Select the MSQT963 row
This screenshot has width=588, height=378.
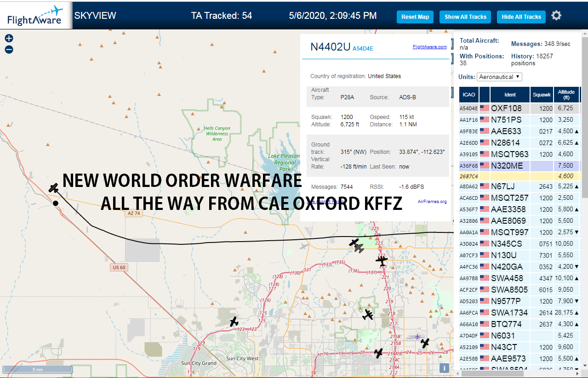point(519,154)
